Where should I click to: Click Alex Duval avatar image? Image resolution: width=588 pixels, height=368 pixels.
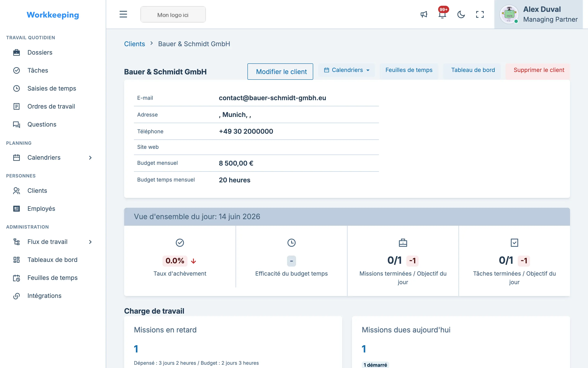[x=509, y=14]
